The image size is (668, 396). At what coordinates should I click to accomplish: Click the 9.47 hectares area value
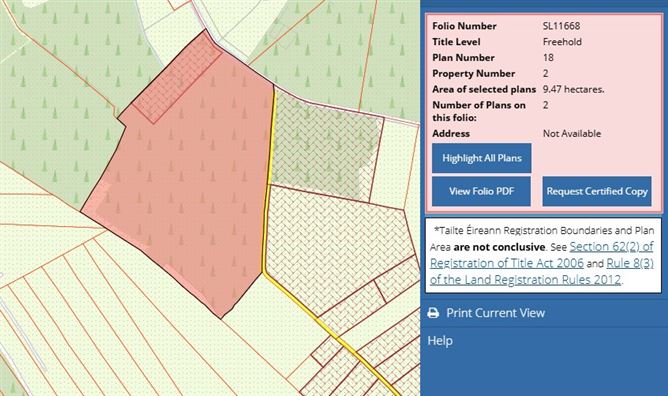point(573,89)
